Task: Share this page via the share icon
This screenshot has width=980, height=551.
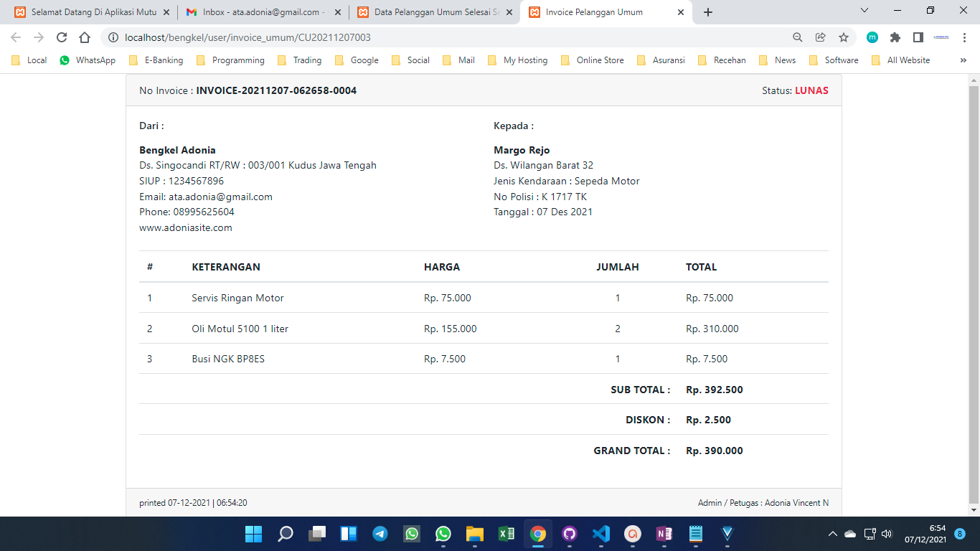Action: coord(821,37)
